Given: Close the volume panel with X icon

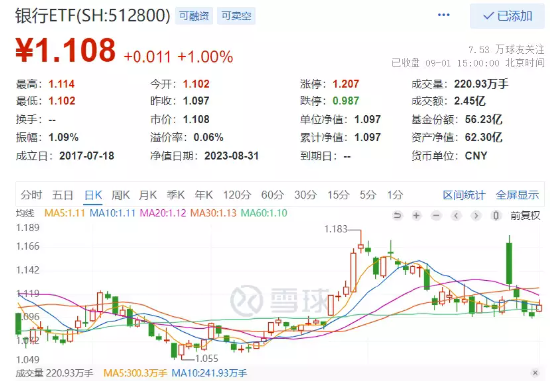Looking at the screenshot, I should click(x=535, y=373).
